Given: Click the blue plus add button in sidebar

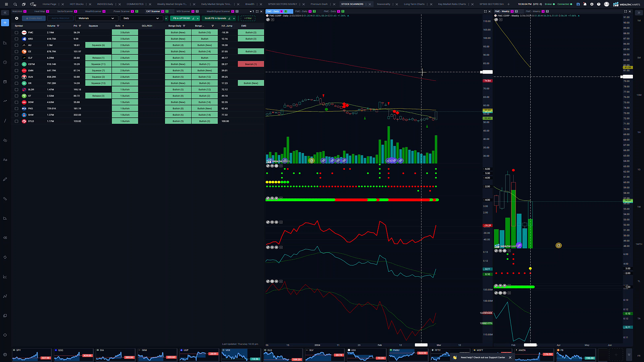Looking at the screenshot, I should pos(5,22).
